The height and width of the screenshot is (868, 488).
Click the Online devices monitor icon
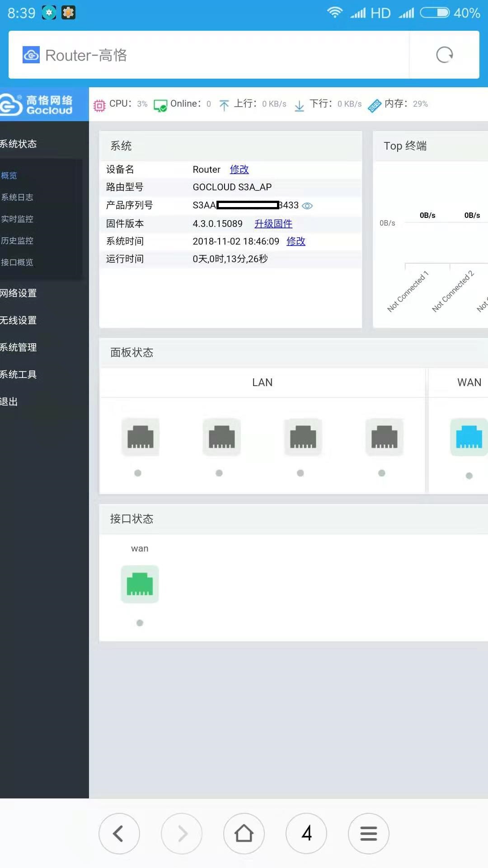[x=160, y=105]
